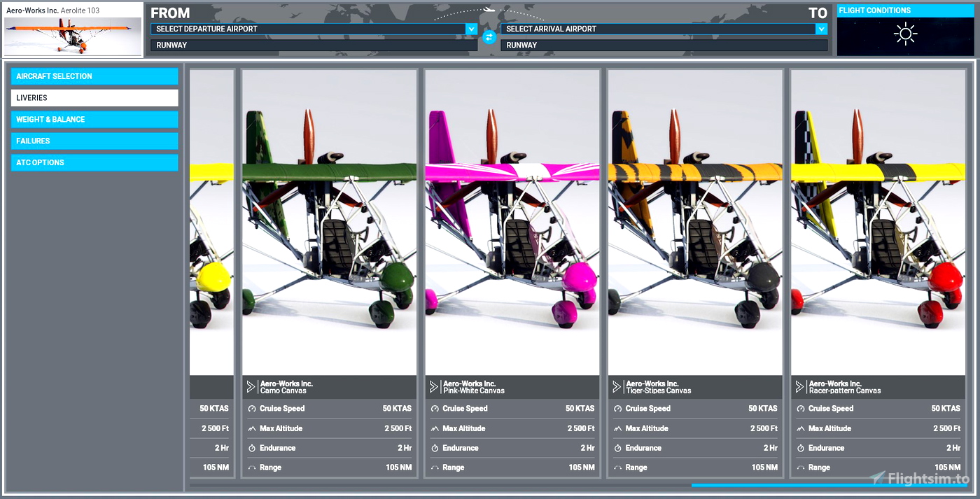
Task: Open the Flight Conditions panel header
Action: click(x=905, y=10)
